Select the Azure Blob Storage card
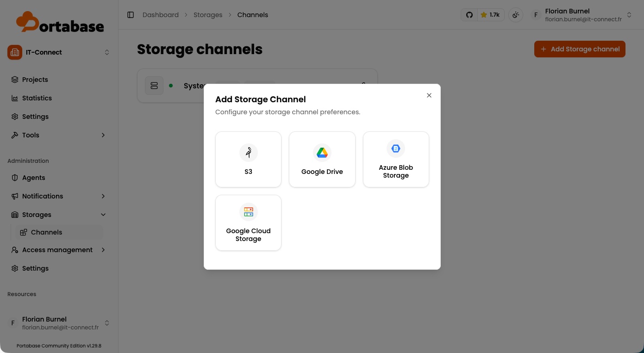Image resolution: width=644 pixels, height=353 pixels. (x=396, y=160)
